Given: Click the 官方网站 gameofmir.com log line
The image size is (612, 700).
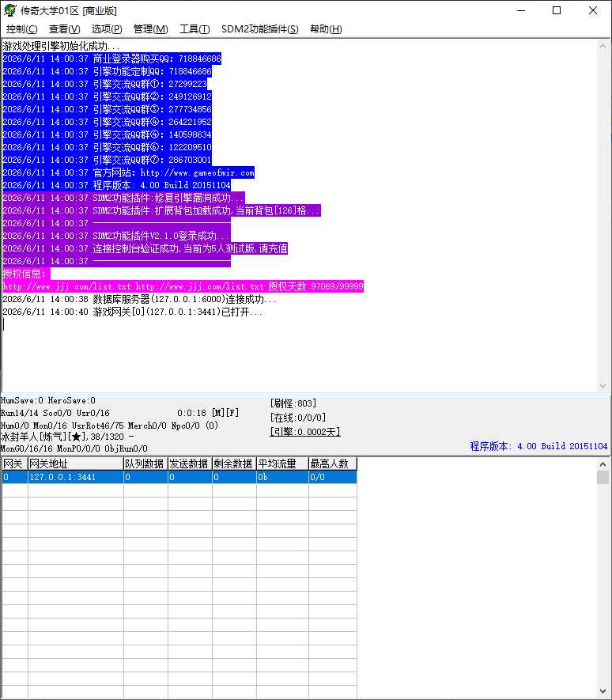Looking at the screenshot, I should [129, 172].
